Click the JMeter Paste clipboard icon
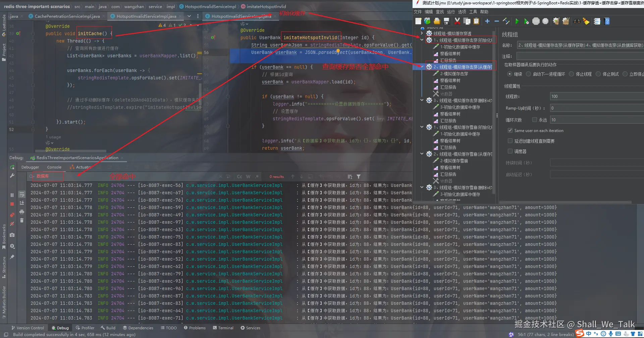The height and width of the screenshot is (338, 644). [476, 21]
